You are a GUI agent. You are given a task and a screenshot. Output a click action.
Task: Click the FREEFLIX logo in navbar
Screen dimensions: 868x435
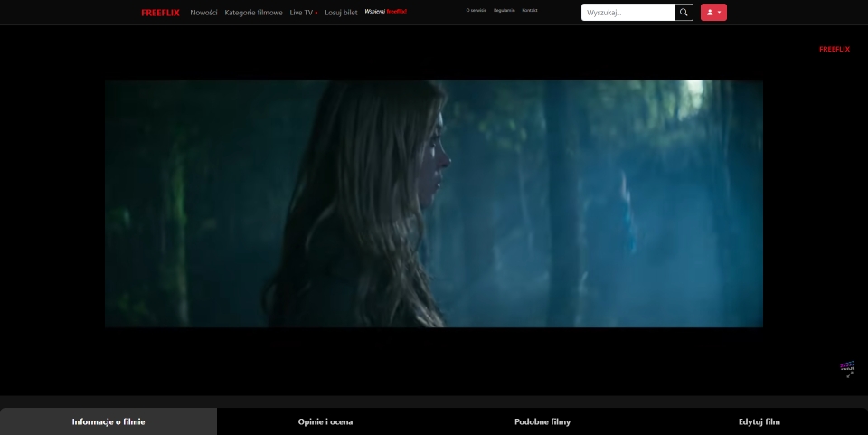(160, 13)
